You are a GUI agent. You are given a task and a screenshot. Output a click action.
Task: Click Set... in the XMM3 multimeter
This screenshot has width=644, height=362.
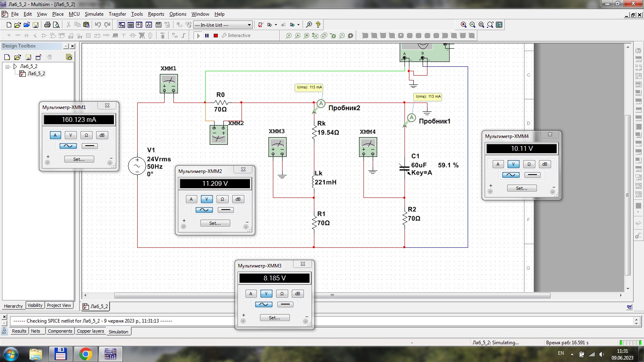(x=275, y=318)
